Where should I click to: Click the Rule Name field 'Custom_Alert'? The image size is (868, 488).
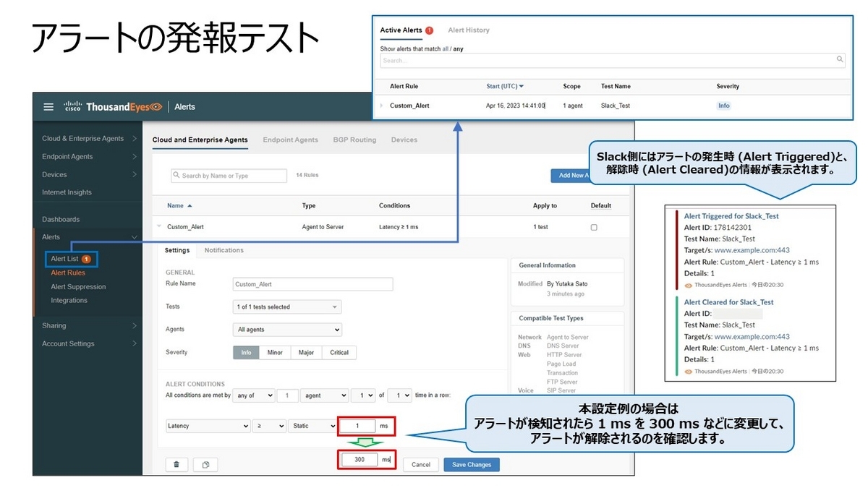click(x=313, y=284)
